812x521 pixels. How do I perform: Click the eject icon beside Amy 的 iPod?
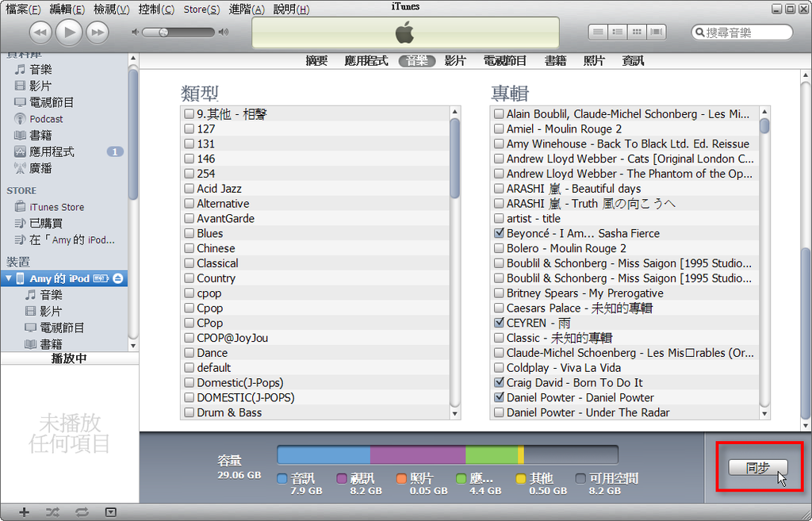[x=118, y=278]
